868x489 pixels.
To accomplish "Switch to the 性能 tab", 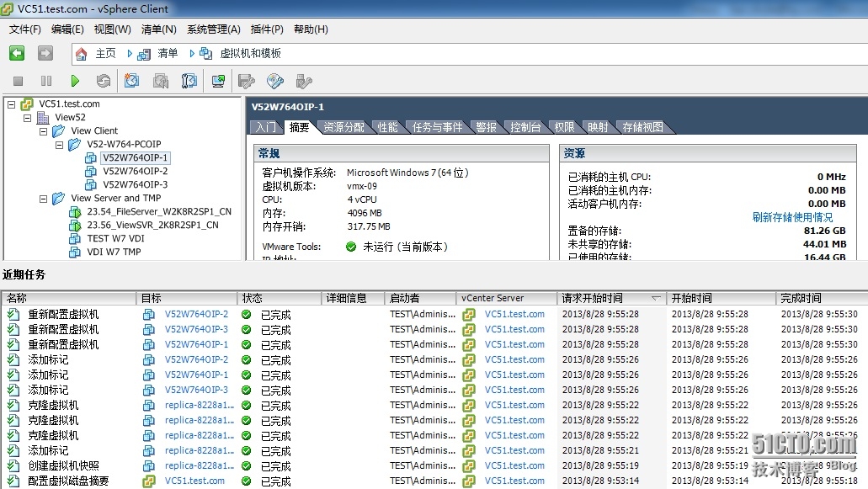I will coord(387,127).
